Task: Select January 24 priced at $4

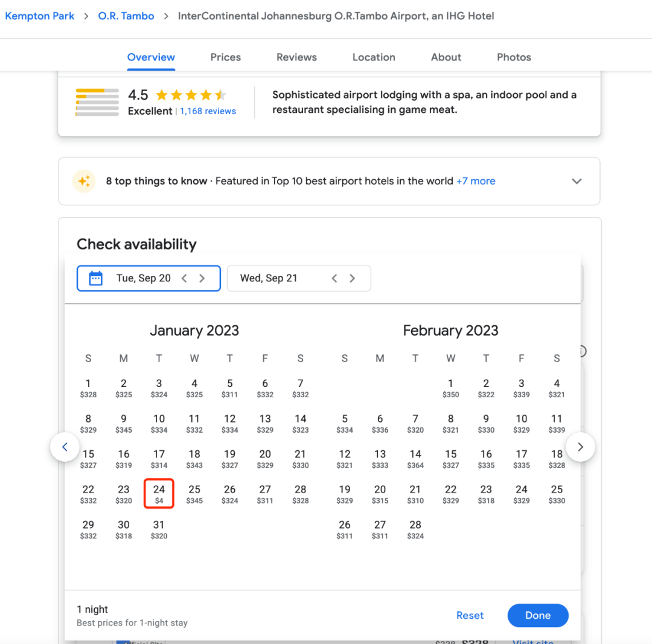Action: point(159,494)
